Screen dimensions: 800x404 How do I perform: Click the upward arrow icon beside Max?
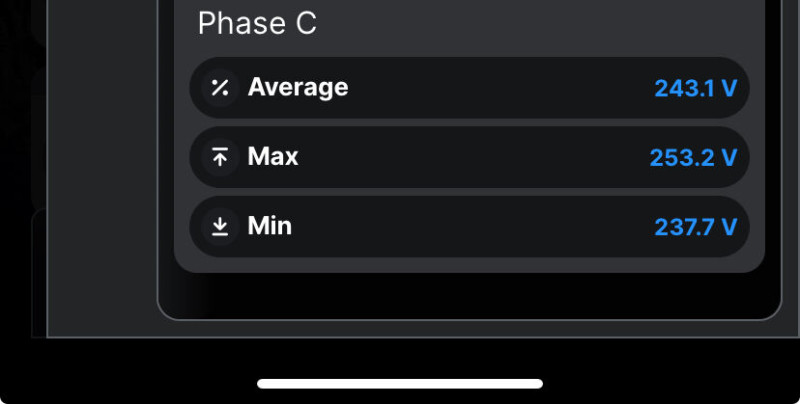pos(220,157)
